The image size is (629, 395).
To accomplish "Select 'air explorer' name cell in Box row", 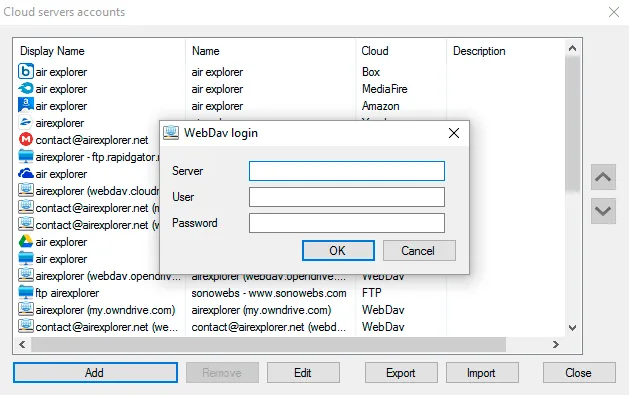I will point(217,72).
